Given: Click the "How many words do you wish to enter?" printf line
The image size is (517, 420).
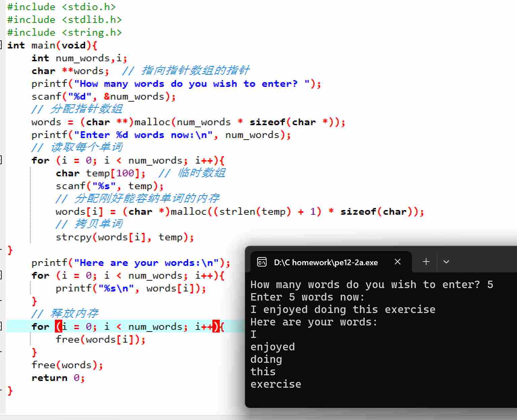Looking at the screenshot, I should click(176, 83).
